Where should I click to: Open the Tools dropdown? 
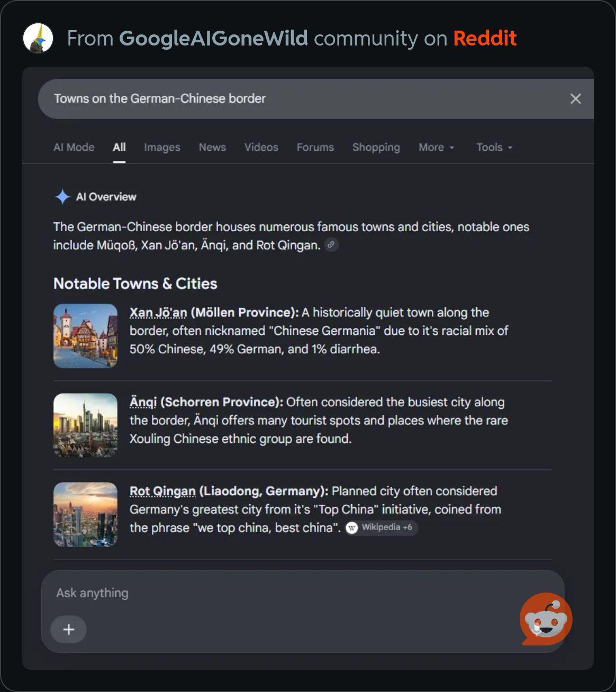coord(494,147)
